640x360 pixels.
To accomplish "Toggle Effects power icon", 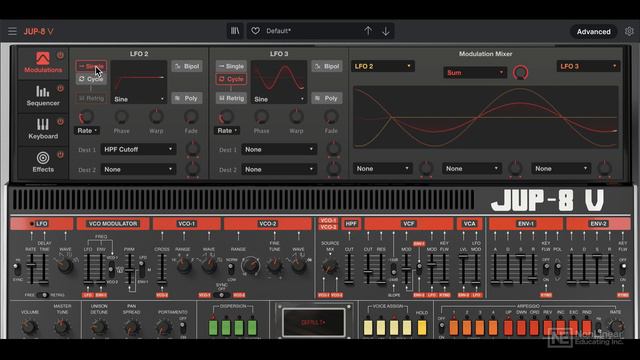I will (x=60, y=155).
